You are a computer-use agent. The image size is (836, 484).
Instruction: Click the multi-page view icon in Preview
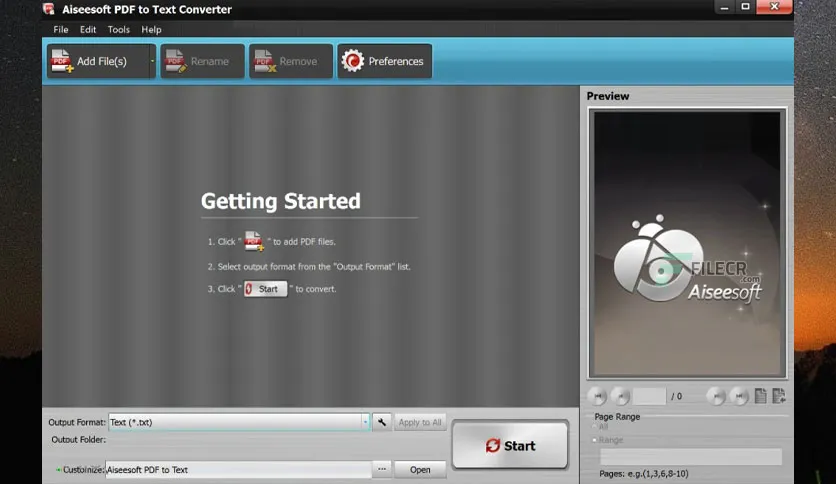[x=779, y=396]
